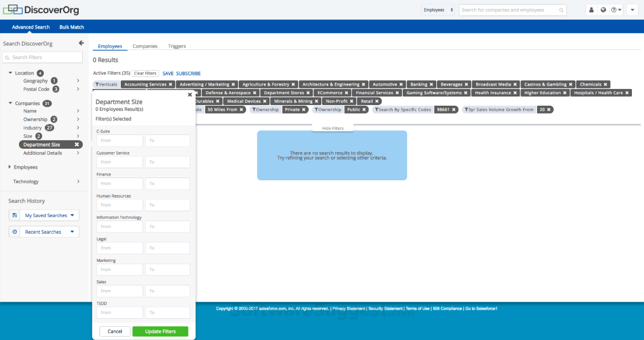Collapse the Search DiscoverOrg sidebar arrow
Screen dimensions: 644x340
pos(81,42)
